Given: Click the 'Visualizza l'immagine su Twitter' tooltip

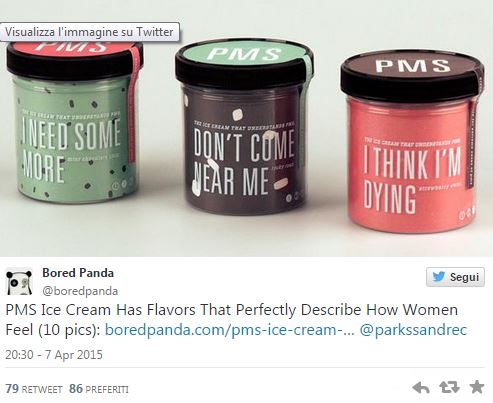Looking at the screenshot, I should pyautogui.click(x=90, y=32).
